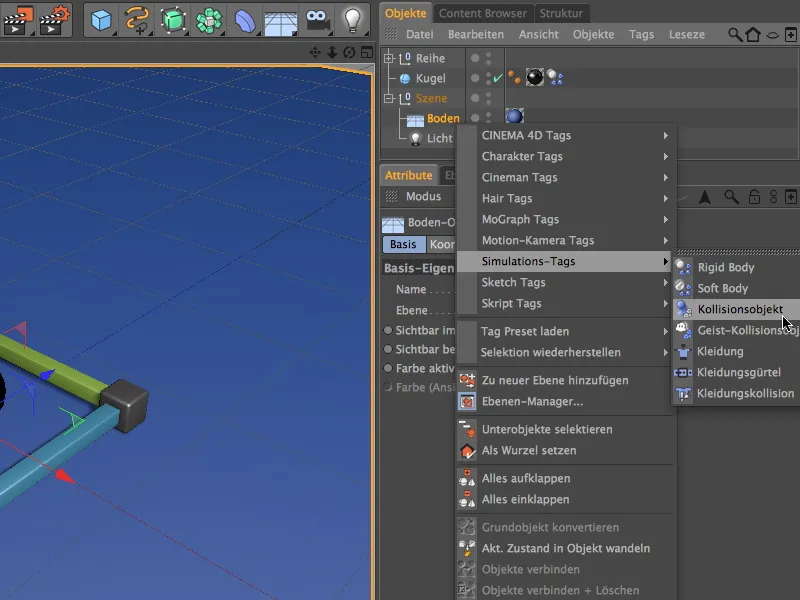Screen dimensions: 800x600
Task: Click the viewport rotate camera icon
Action: (349, 52)
